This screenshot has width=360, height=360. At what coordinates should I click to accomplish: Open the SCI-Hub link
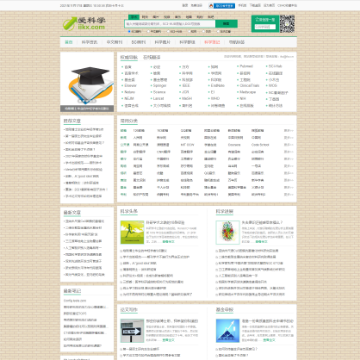click(275, 66)
